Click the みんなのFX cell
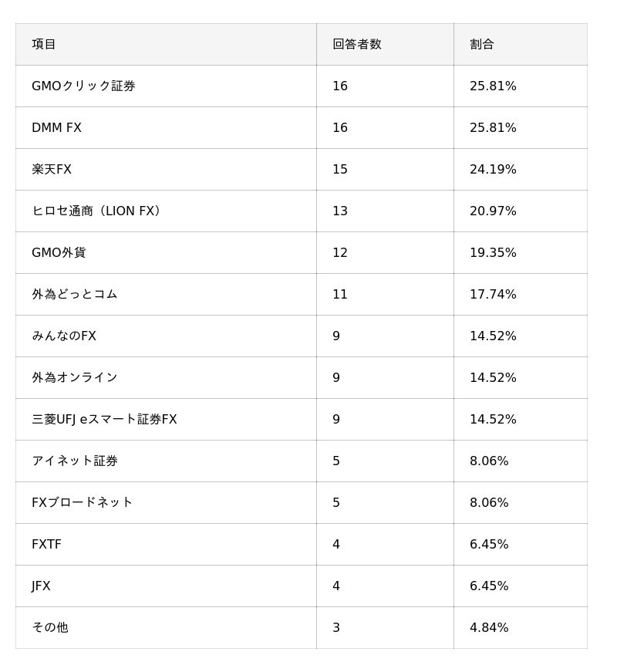 [64, 336]
